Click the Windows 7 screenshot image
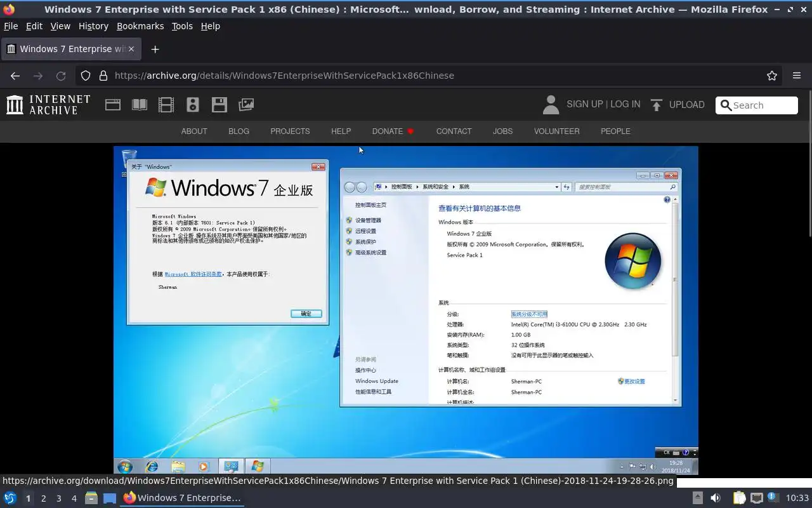 406,311
